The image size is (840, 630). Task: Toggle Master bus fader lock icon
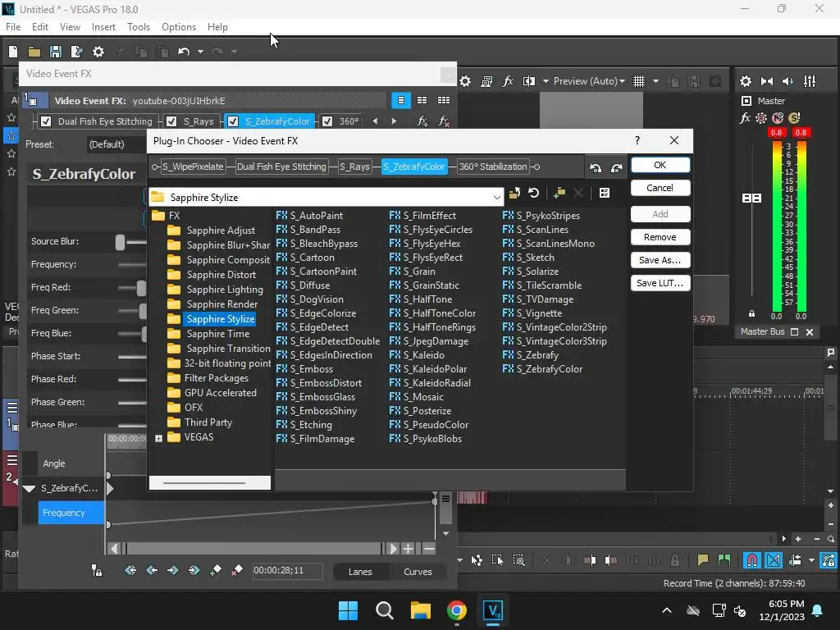(x=751, y=314)
